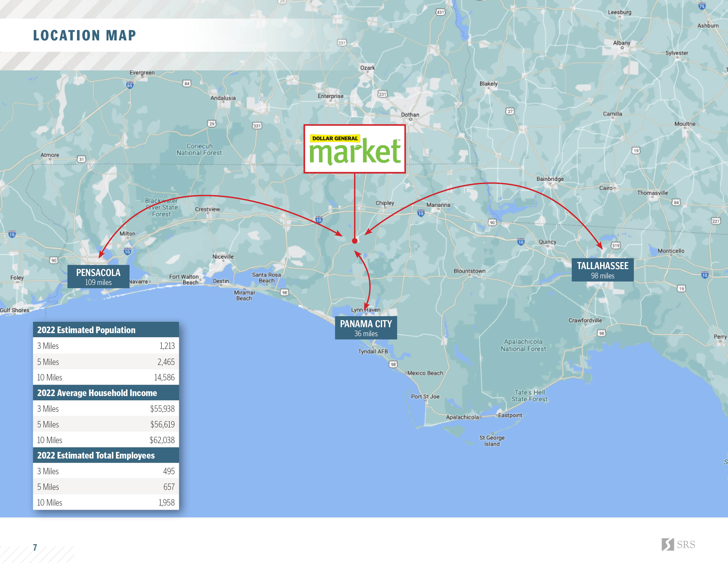Click the Interstate 10 shield near Marianna
Image resolution: width=728 pixels, height=563 pixels.
point(421,213)
